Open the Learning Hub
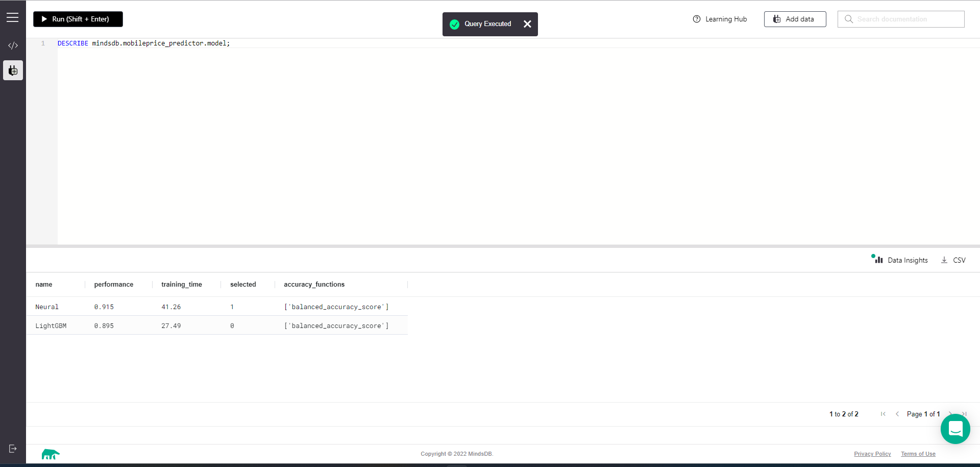Image resolution: width=980 pixels, height=467 pixels. (720, 19)
